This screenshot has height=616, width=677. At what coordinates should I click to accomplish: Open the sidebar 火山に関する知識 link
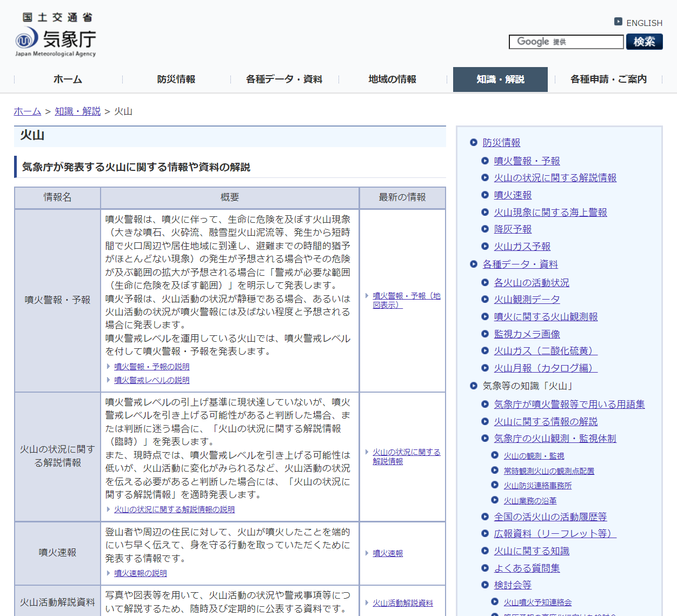click(x=532, y=551)
